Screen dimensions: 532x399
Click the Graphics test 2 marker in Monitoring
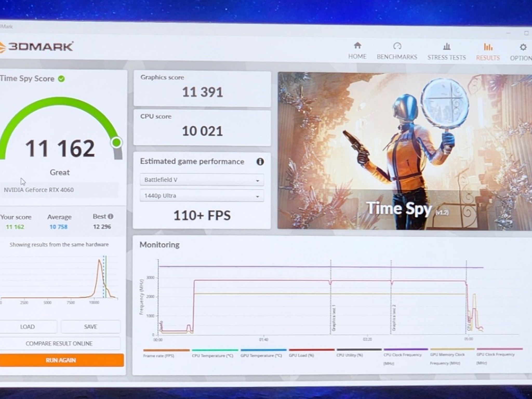pos(394,317)
